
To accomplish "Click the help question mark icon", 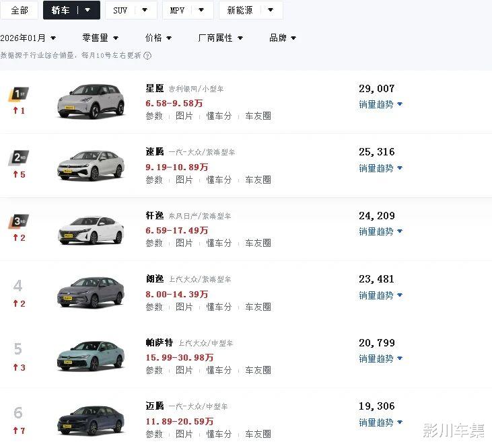I will pos(147,56).
